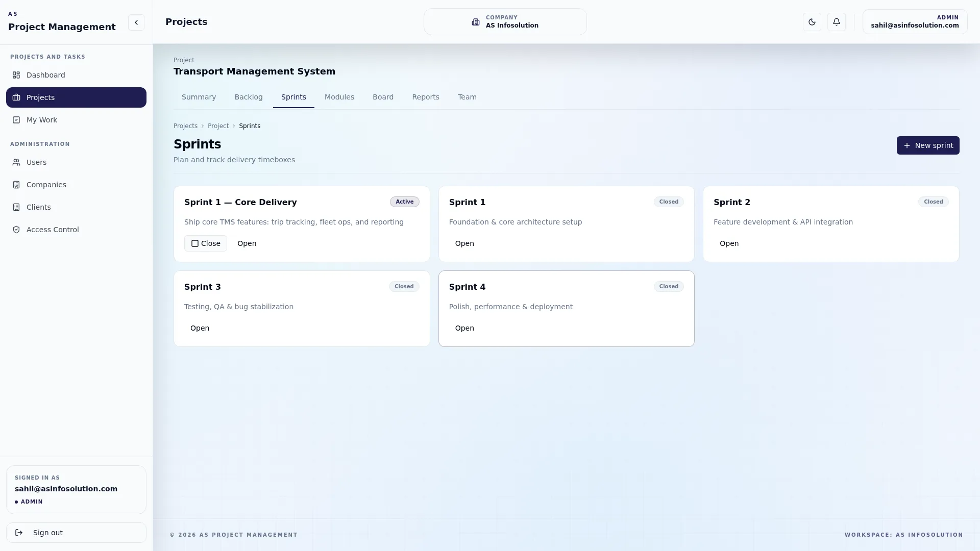Click the Sprint 4 card title
980x551 pixels.
[467, 287]
